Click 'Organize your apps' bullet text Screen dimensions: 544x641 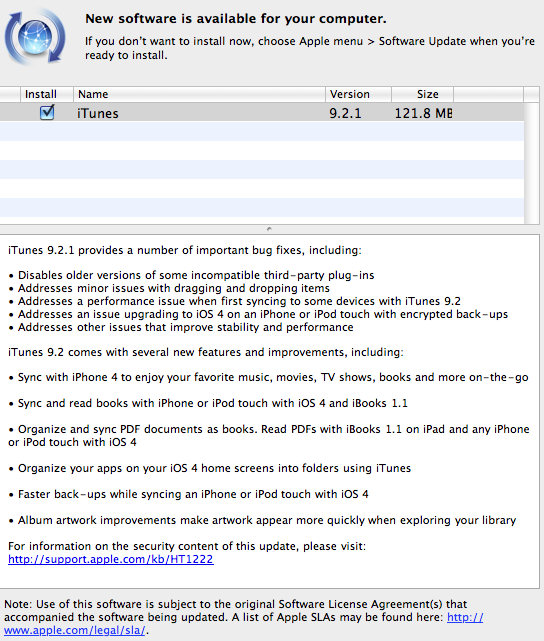click(214, 468)
